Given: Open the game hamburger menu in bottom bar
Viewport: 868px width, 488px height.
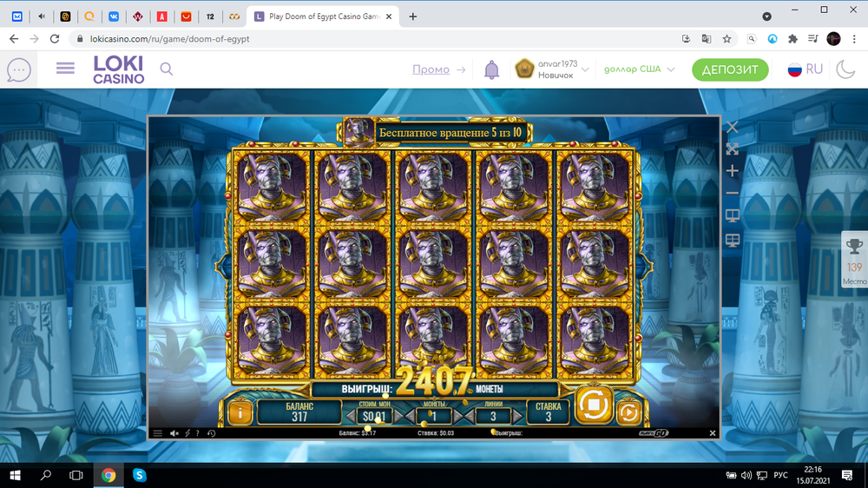Looking at the screenshot, I should click(157, 433).
